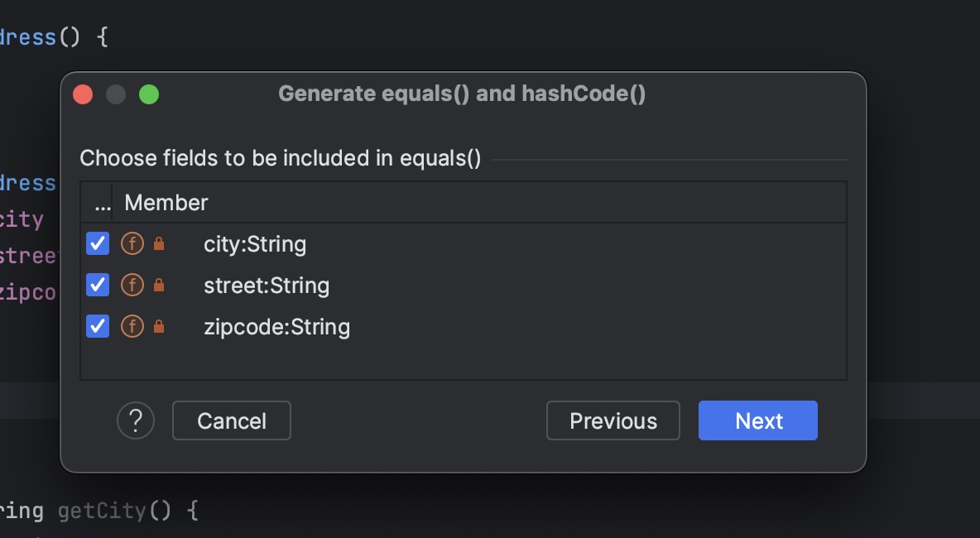Select the street:String row

[x=267, y=286]
